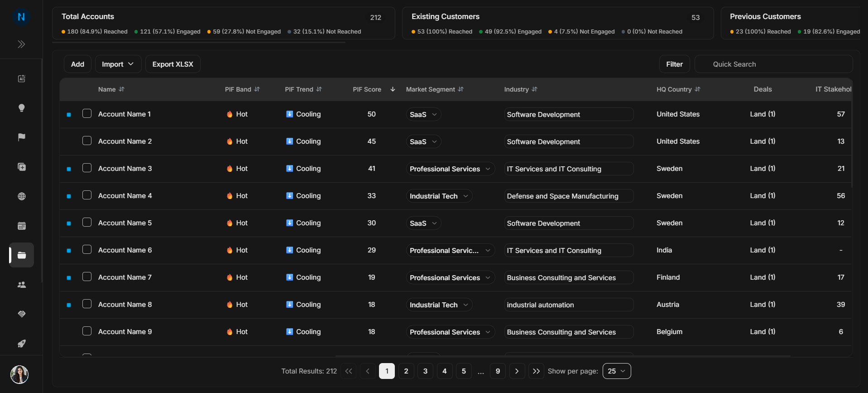
Task: Open Account Name 3 Professional Services dropdown
Action: pos(450,169)
